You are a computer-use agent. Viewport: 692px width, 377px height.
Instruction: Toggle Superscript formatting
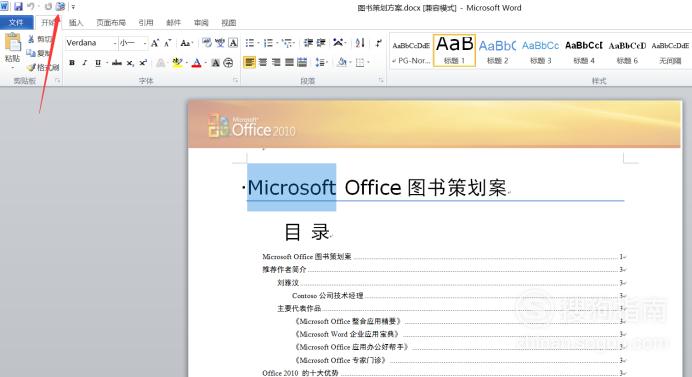point(143,63)
